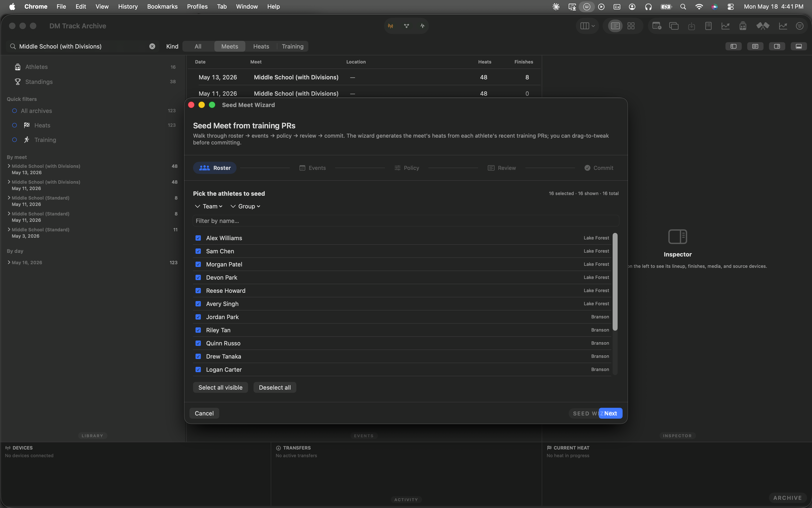Image resolution: width=812 pixels, height=508 pixels.
Task: Click the large Inspector panel icon
Action: (x=677, y=237)
